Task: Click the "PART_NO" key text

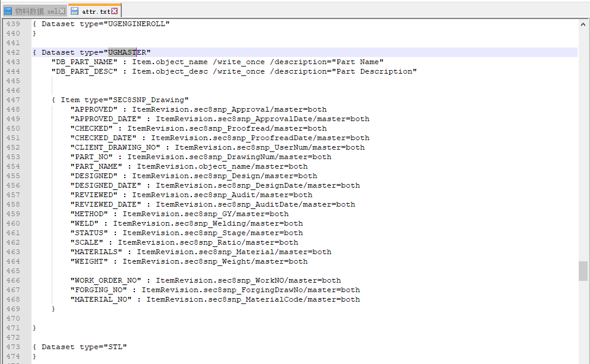Action: click(92, 157)
